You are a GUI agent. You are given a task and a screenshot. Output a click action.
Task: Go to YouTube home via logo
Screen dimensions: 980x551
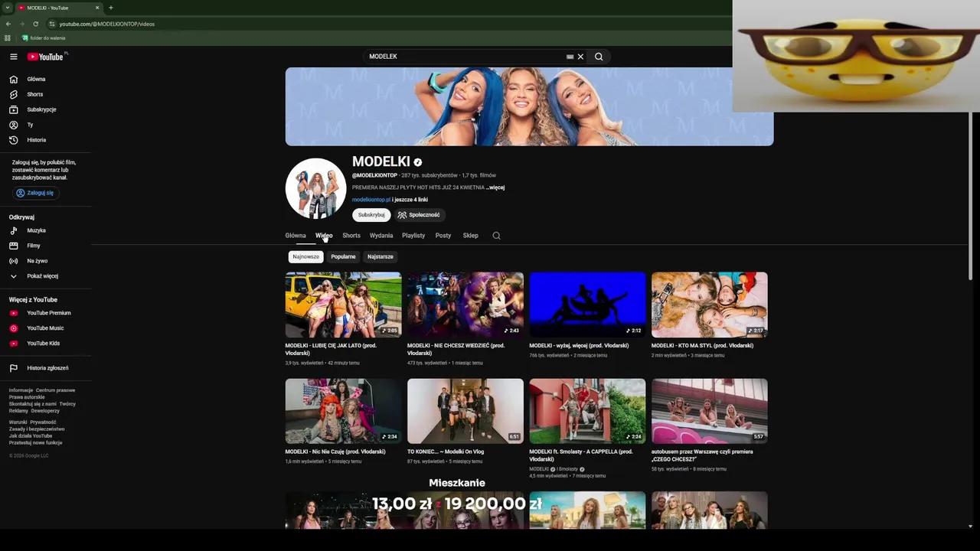(45, 57)
